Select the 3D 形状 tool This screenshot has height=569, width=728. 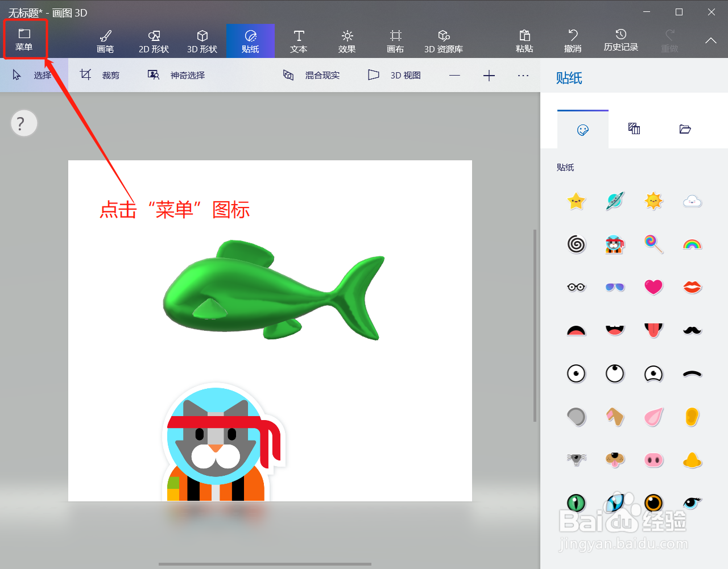202,40
